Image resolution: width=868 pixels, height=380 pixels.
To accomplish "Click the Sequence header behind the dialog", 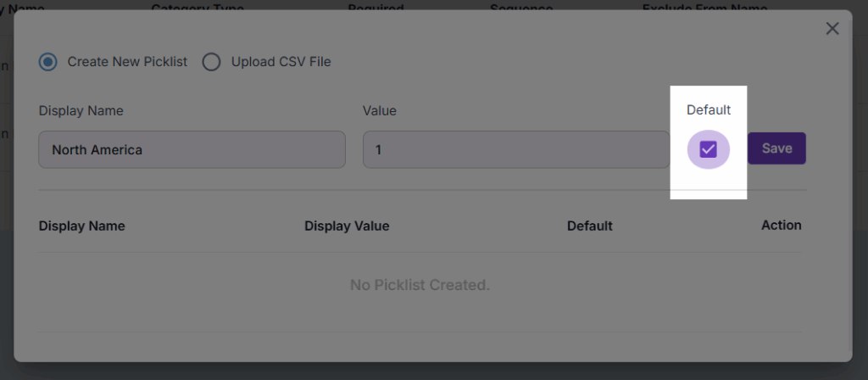I will pos(520,8).
